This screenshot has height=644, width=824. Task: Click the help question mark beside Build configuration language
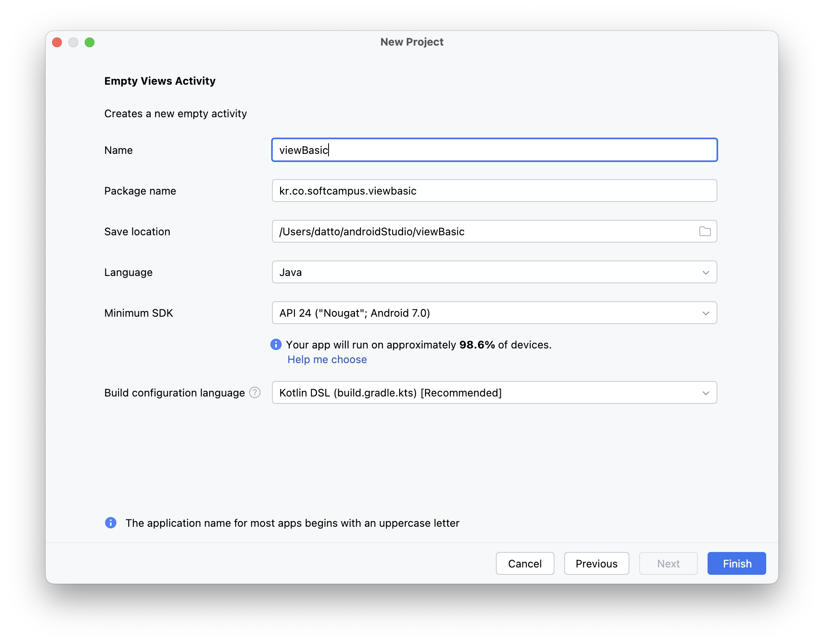[255, 392]
